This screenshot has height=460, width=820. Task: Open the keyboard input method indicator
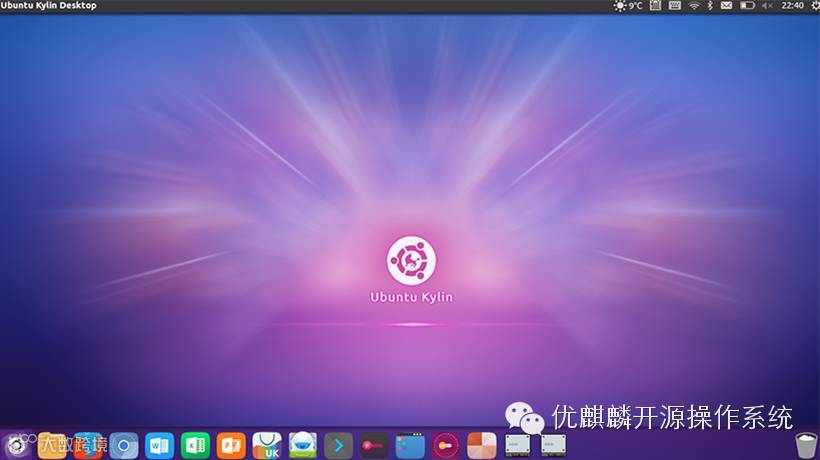coord(675,6)
